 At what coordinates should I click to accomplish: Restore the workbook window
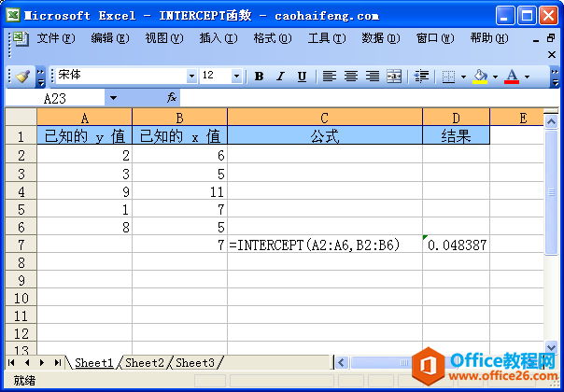(x=551, y=37)
